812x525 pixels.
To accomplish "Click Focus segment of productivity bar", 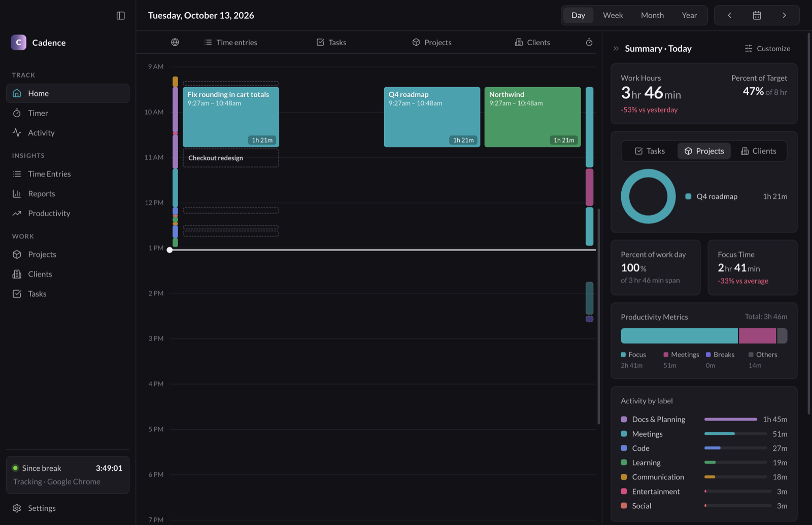I will pyautogui.click(x=679, y=336).
